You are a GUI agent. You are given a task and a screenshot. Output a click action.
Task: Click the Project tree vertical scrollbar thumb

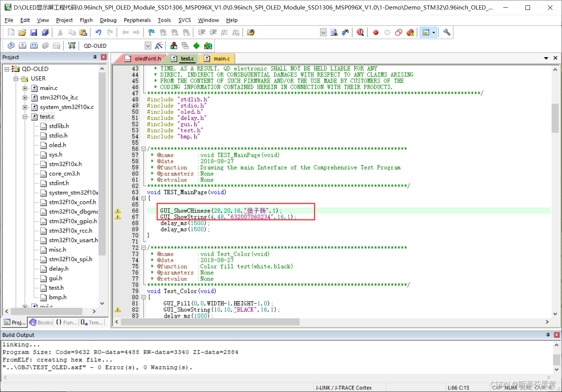coord(102,164)
